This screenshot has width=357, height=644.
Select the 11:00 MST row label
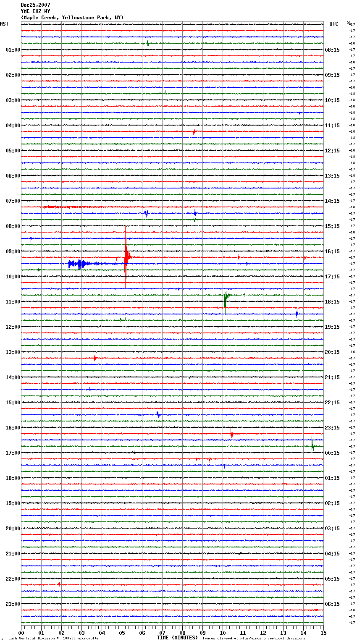[13, 302]
